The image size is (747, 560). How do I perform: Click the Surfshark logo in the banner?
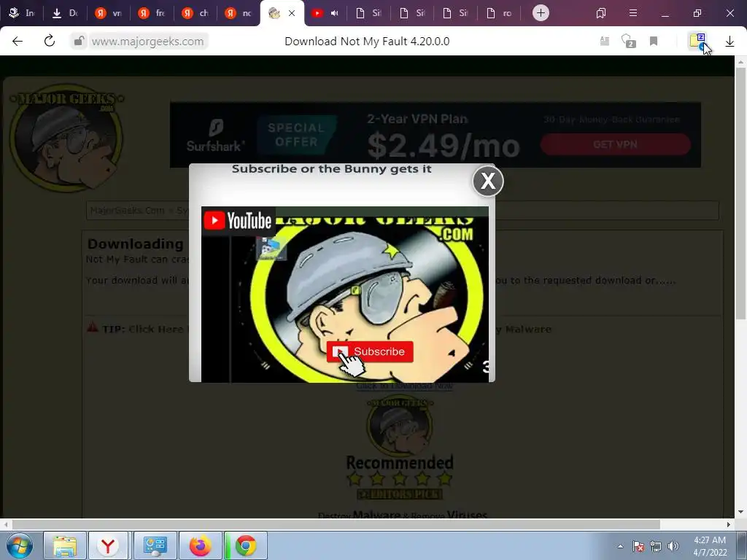(x=216, y=136)
